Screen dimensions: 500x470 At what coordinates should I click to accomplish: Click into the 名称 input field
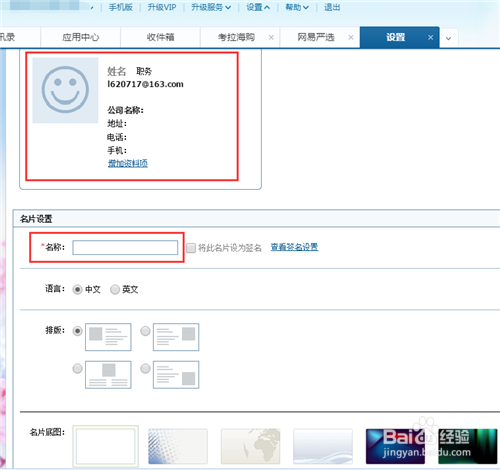tap(125, 248)
